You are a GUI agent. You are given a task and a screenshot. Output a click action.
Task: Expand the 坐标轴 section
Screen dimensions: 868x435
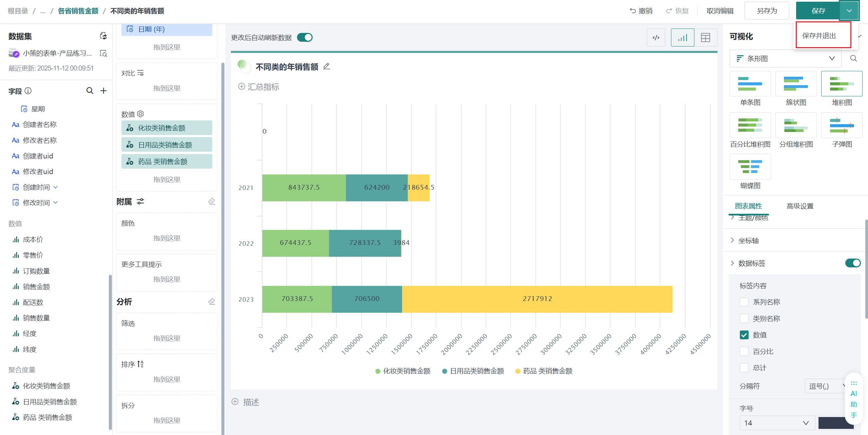749,241
